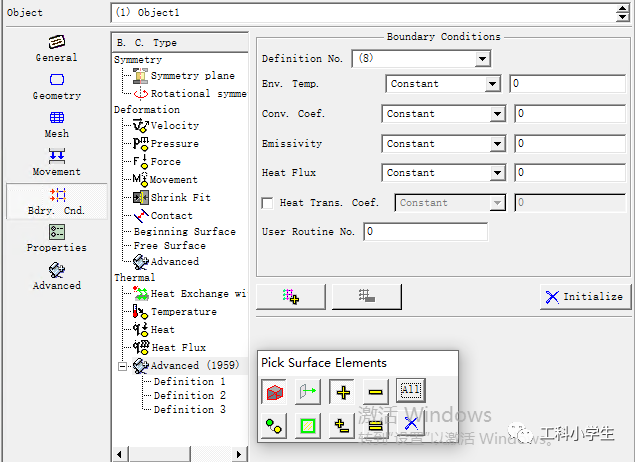This screenshot has height=462, width=635.
Task: Select Advanced under Deformation
Action: point(166,262)
